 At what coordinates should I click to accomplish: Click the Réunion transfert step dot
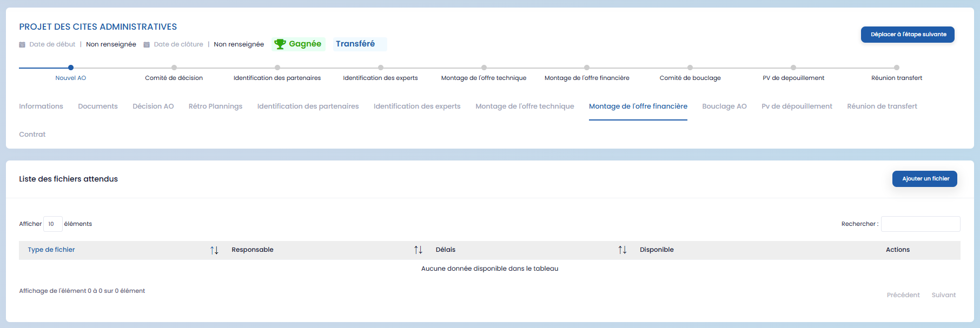(897, 68)
